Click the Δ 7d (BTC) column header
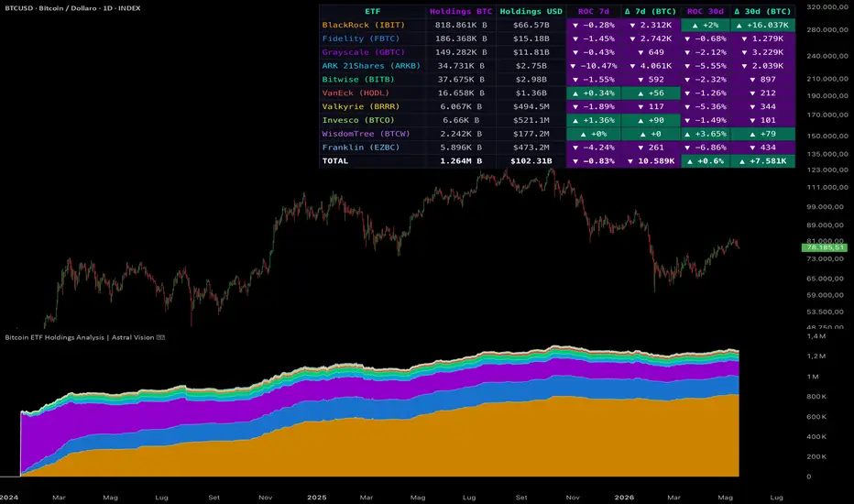This screenshot has height=504, width=854. point(651,11)
